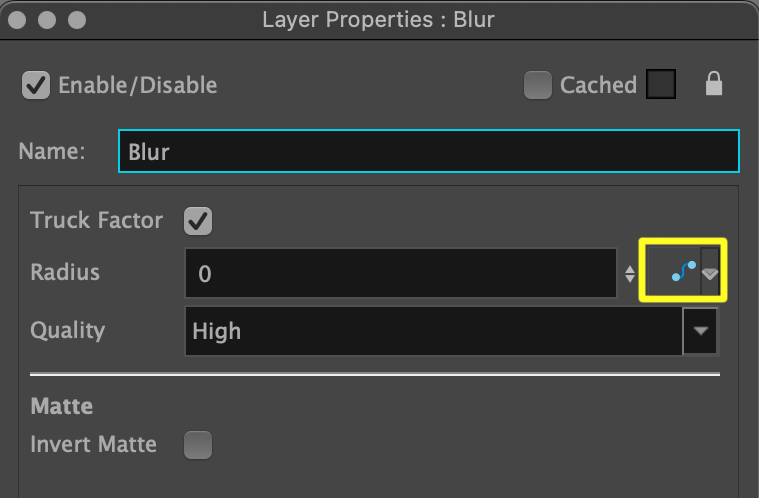Click the lock icon beside Cached
The width and height of the screenshot is (759, 498).
click(x=713, y=85)
